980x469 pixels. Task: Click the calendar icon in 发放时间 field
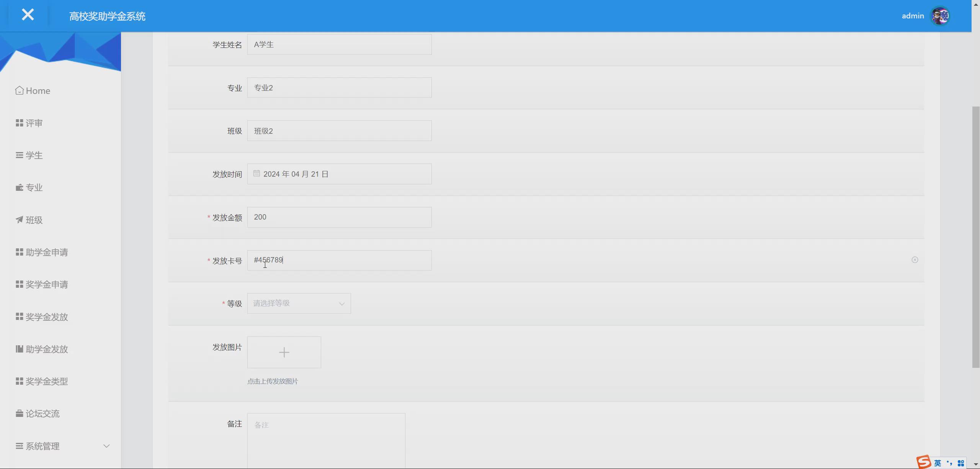click(256, 174)
